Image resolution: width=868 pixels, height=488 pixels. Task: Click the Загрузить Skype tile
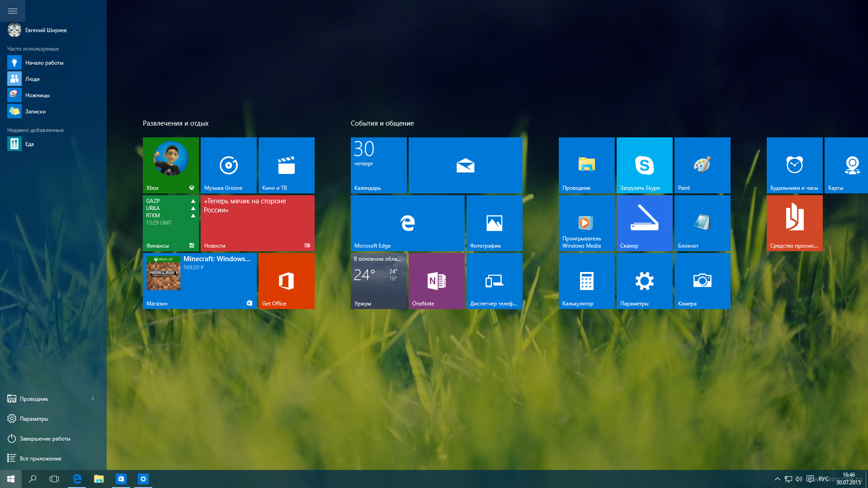click(645, 165)
